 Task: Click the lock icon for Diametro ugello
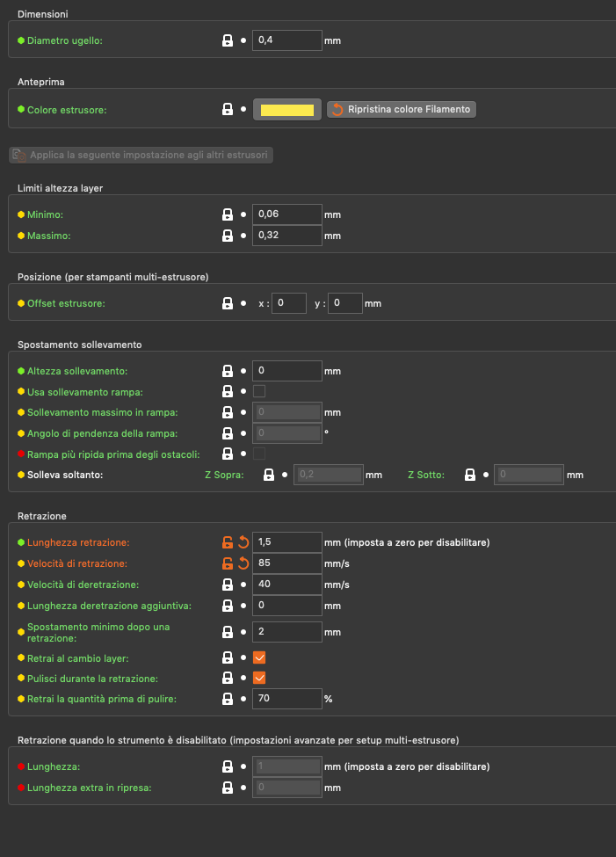pos(228,40)
